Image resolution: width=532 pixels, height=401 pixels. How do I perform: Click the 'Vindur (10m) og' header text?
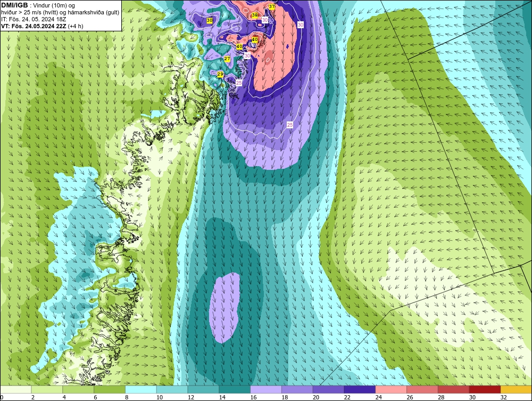coord(54,5)
